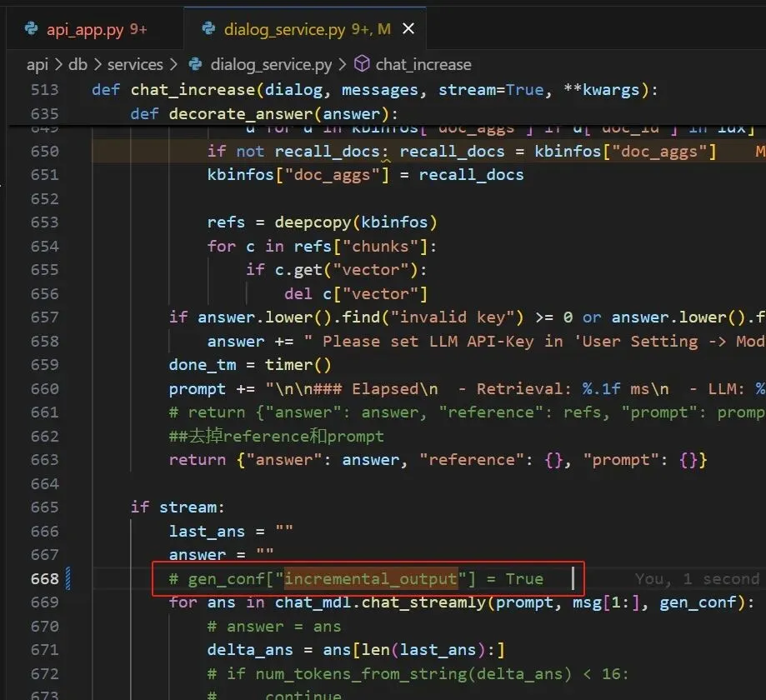Close the dialog_service.py tab

[408, 29]
